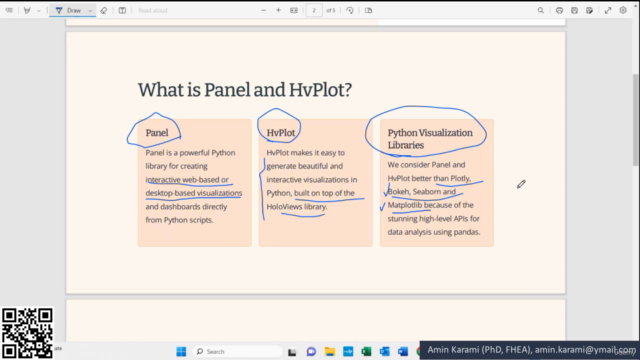Click the QR code image
This screenshot has height=360, width=640.
27,333
